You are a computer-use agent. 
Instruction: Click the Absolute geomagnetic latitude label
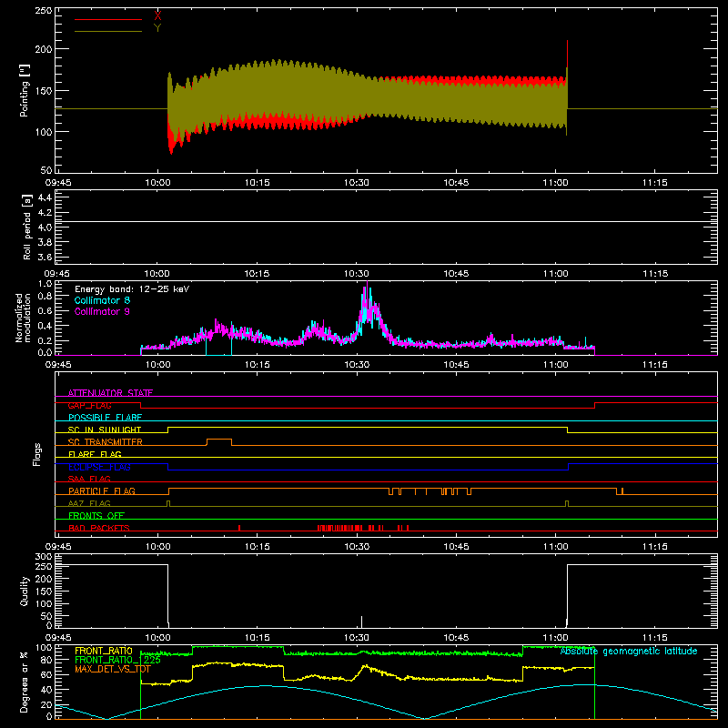click(629, 651)
